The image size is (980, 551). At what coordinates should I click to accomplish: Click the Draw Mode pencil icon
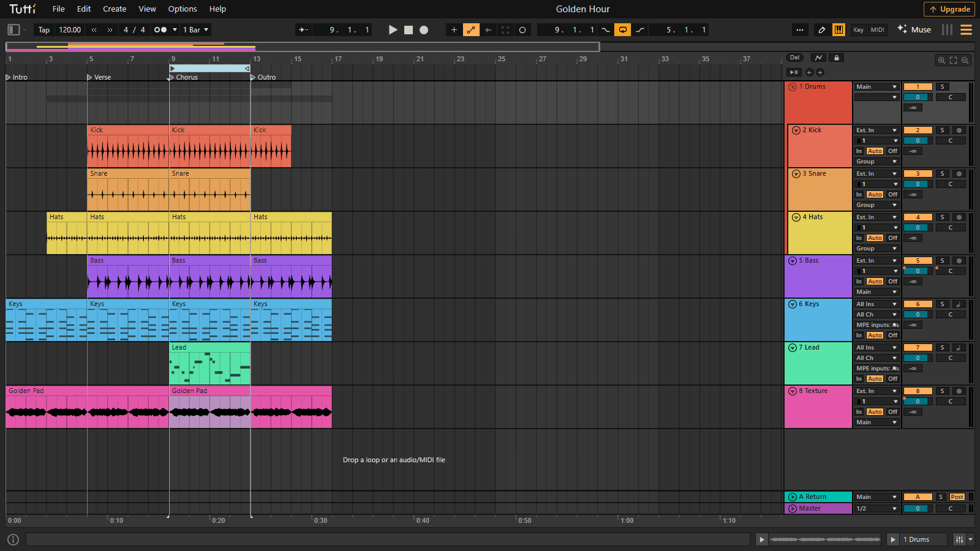click(821, 29)
